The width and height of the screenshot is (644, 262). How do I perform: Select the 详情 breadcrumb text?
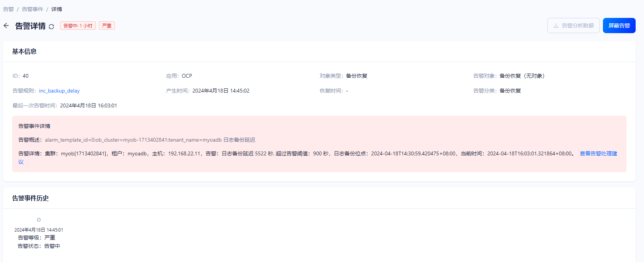(x=57, y=9)
